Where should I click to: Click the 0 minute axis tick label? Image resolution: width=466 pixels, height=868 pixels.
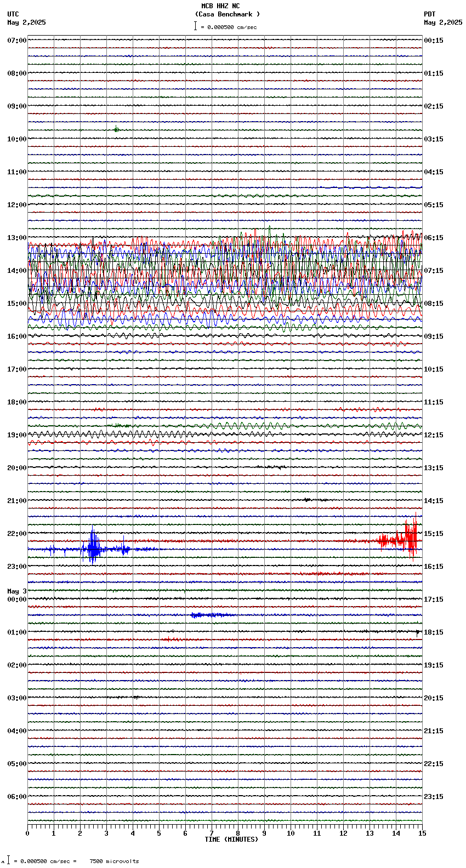[27, 833]
